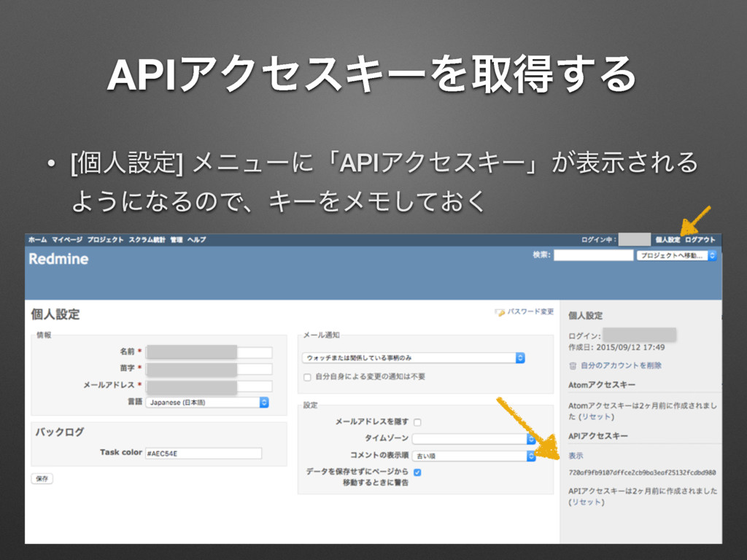Click 表示 link under APIアクセスキー
Screen dimensions: 747x560
pos(576,456)
